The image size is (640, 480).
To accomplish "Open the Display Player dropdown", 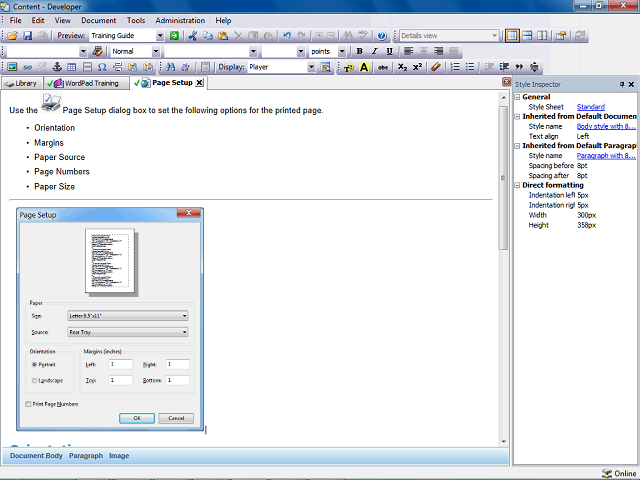I will pos(311,67).
